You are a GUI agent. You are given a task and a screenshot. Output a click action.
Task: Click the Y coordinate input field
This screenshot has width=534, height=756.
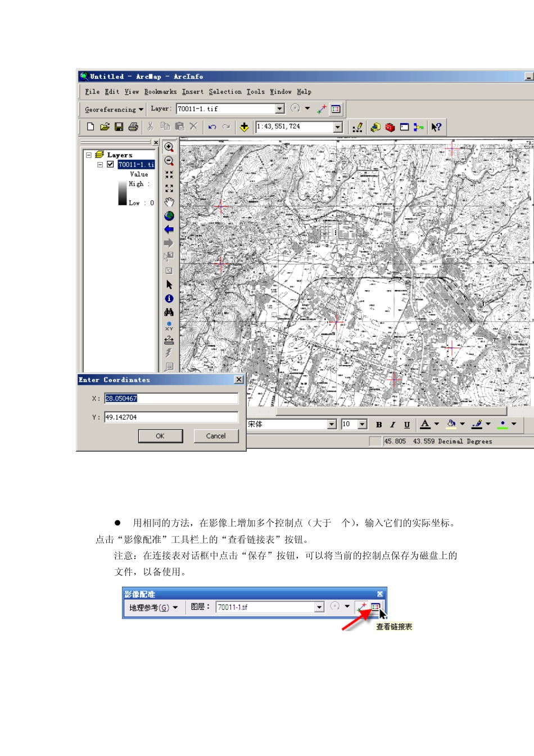171,417
